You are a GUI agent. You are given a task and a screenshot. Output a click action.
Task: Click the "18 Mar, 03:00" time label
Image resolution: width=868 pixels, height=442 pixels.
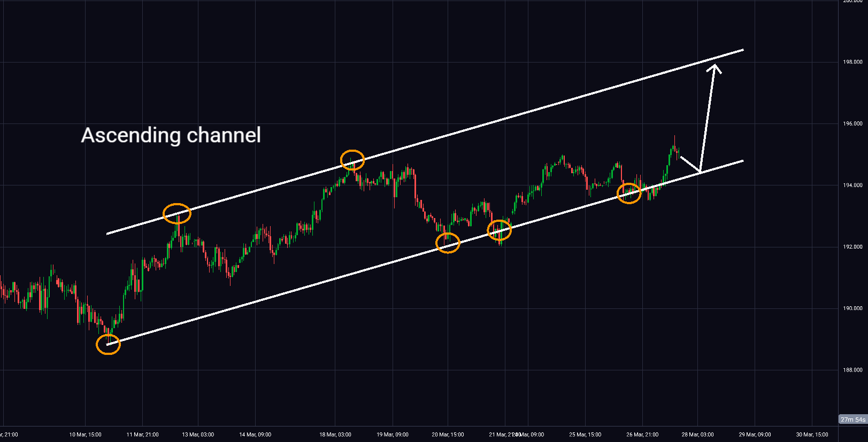tap(335, 435)
